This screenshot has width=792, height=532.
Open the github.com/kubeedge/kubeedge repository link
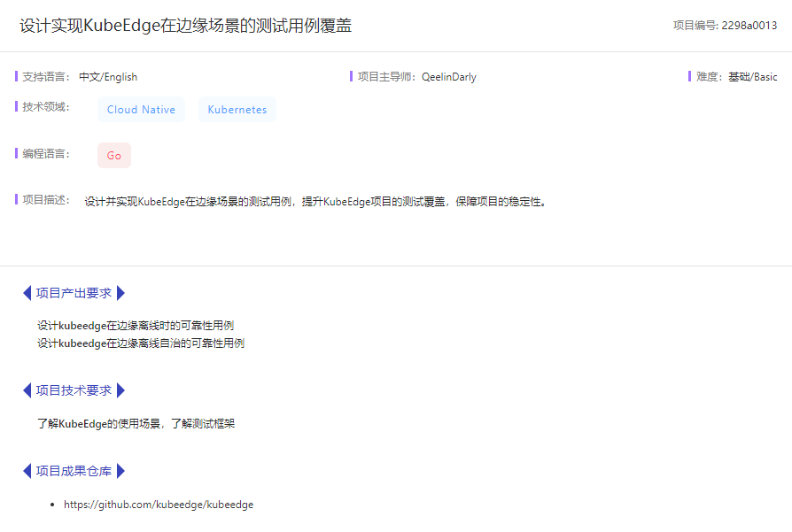(x=159, y=505)
